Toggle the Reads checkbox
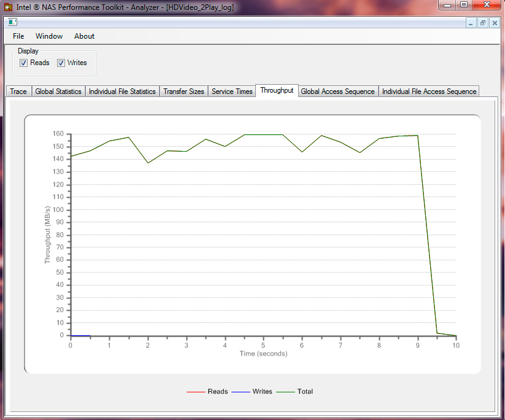The width and height of the screenshot is (505, 420). (x=23, y=63)
